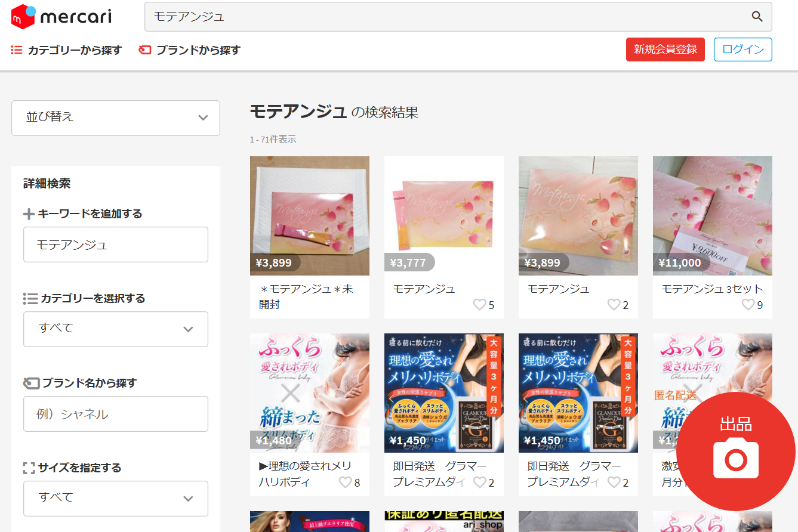The height and width of the screenshot is (532, 798).
Task: Click the モテアンジュ の検索結果 heading
Action: [334, 112]
